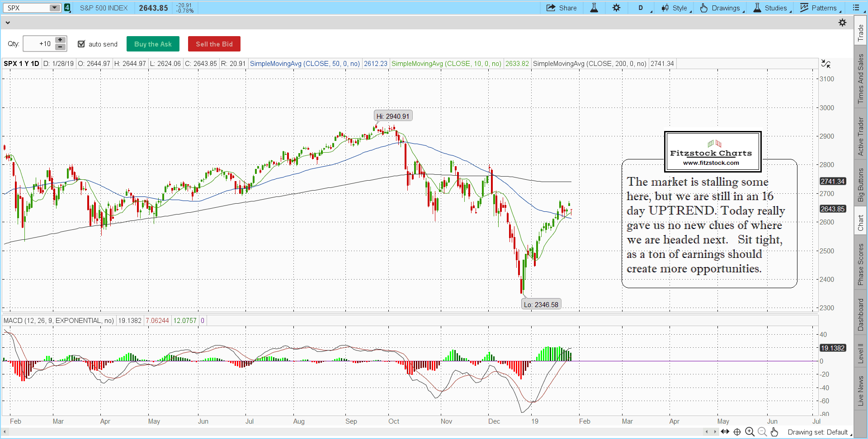Decrease quantity with the minus stepper

[60, 47]
